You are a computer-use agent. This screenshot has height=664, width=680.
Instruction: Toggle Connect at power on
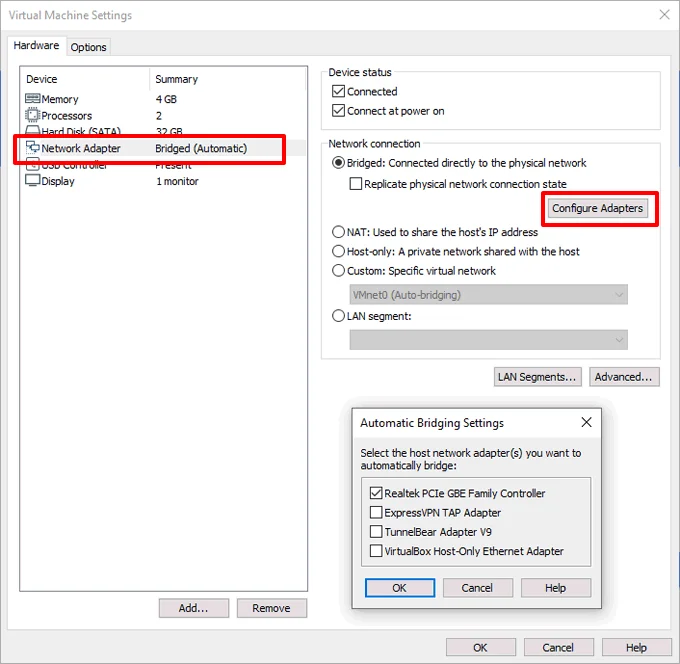click(338, 111)
